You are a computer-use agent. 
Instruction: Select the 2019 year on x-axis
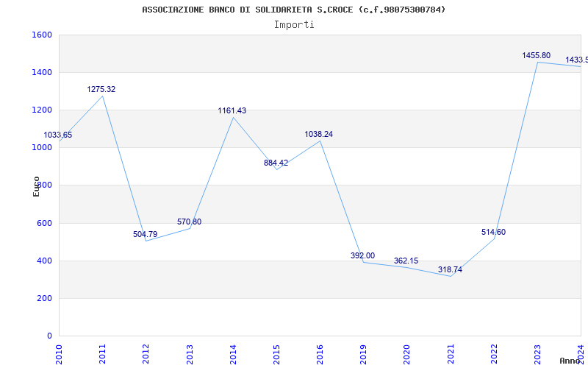(363, 354)
